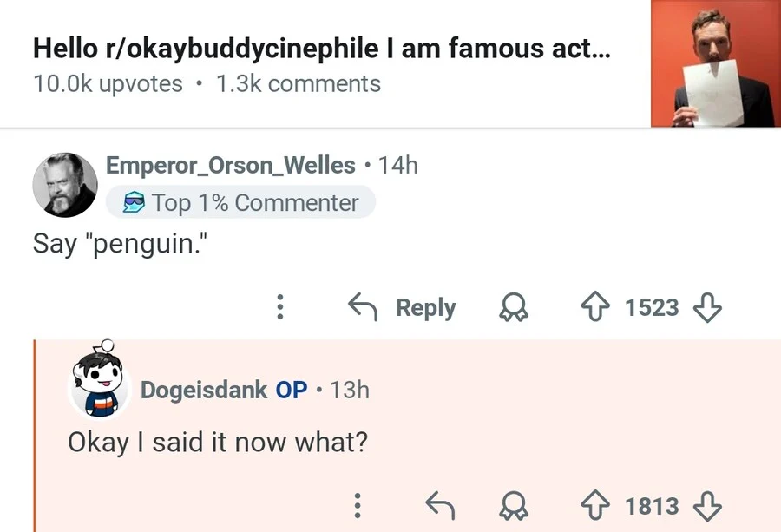Click the "1.3k comments" count
The image size is (781, 532).
pyautogui.click(x=299, y=84)
